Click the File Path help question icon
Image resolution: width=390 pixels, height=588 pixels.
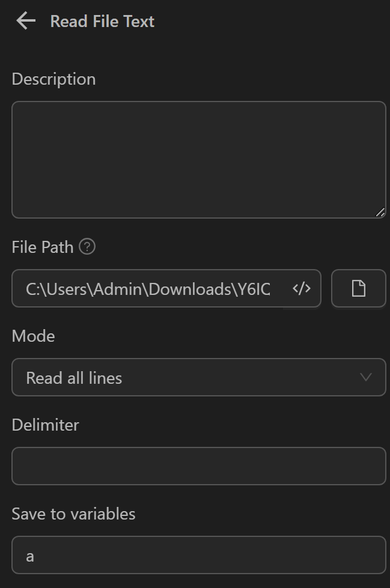[x=87, y=247]
